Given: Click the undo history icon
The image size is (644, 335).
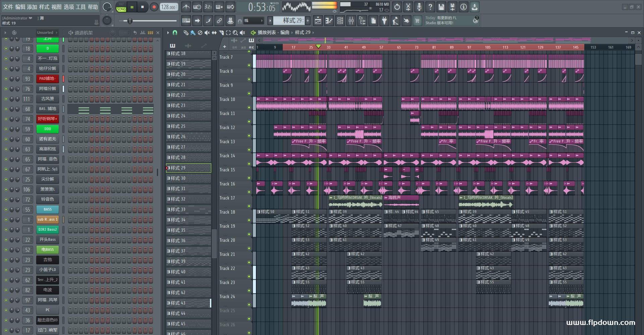Looking at the screenshot, I should tap(397, 7).
